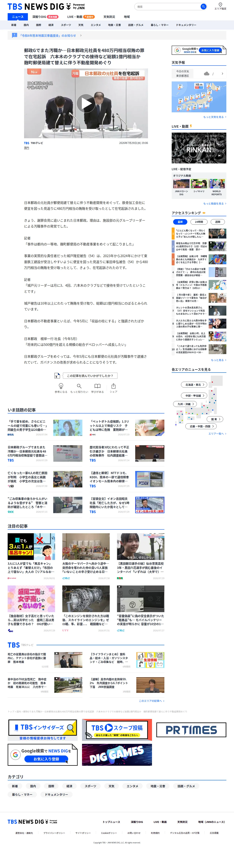Open the 盛岡二高は女子高じゃないの article thumbnail
Viewport: 234px width, 868px height.
(x=31, y=599)
